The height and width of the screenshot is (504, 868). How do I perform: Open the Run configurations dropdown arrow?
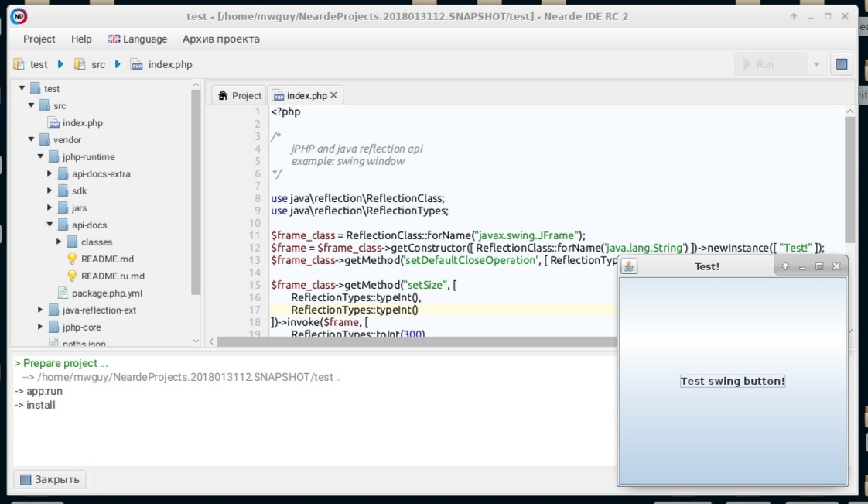point(816,64)
